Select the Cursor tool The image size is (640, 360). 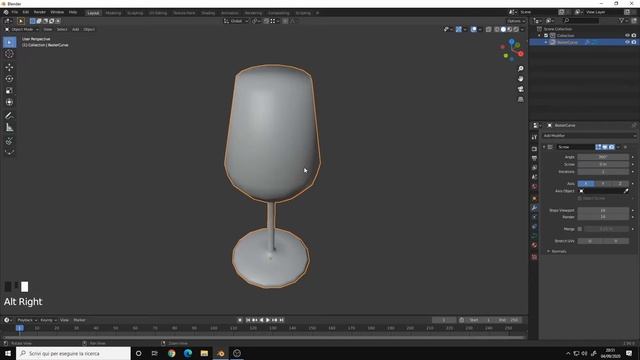coord(9,54)
